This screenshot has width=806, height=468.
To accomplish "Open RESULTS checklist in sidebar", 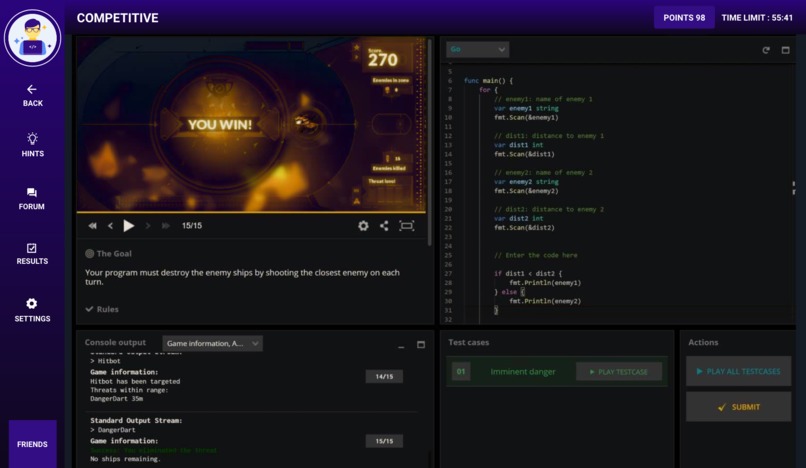I will click(32, 254).
